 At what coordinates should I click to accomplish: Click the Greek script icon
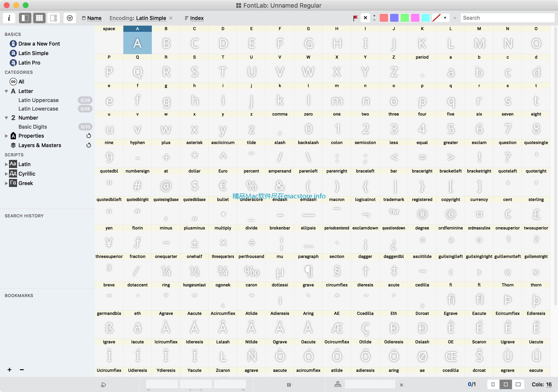pos(13,183)
